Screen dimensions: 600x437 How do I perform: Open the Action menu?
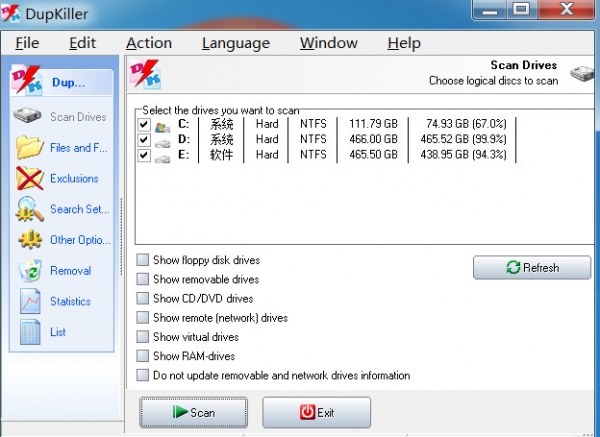tap(148, 43)
